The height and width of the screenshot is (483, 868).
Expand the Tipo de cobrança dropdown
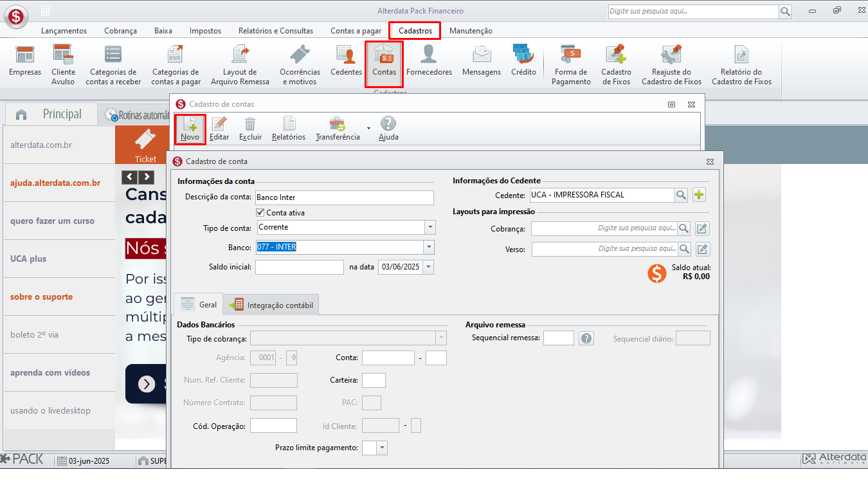[440, 338]
